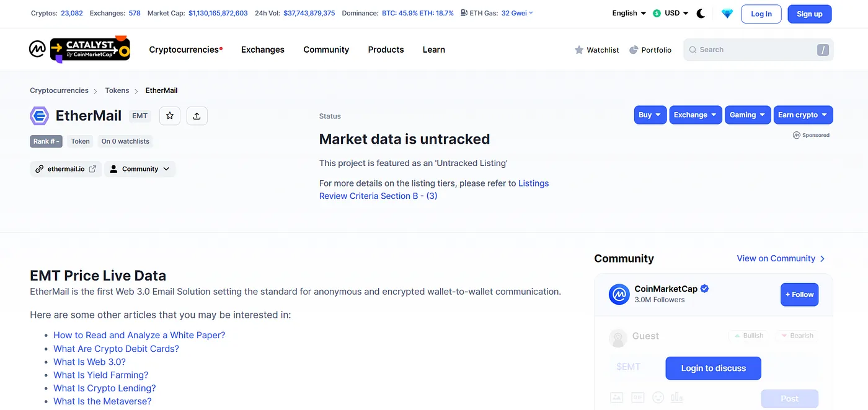Go to Cryptocurrencies breadcrumb

coord(59,90)
